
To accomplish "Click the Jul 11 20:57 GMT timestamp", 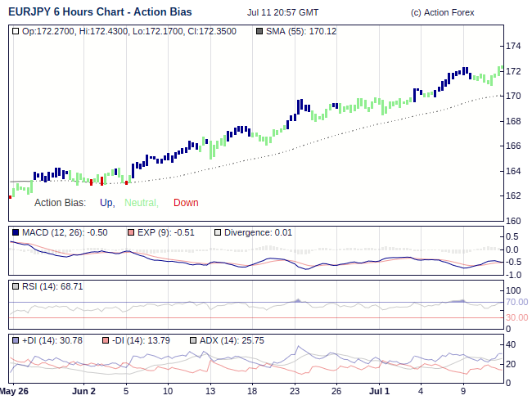I will point(282,13).
